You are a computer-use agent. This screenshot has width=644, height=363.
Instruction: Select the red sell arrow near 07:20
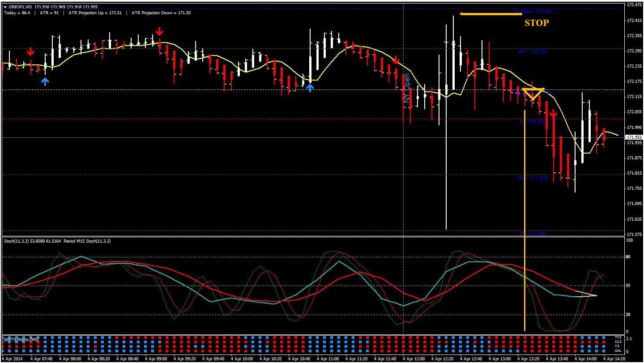[30, 52]
